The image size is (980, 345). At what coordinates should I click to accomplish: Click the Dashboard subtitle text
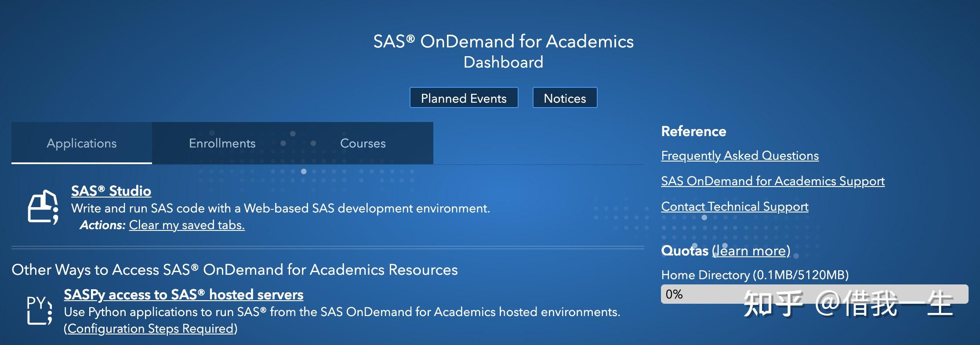coord(503,62)
